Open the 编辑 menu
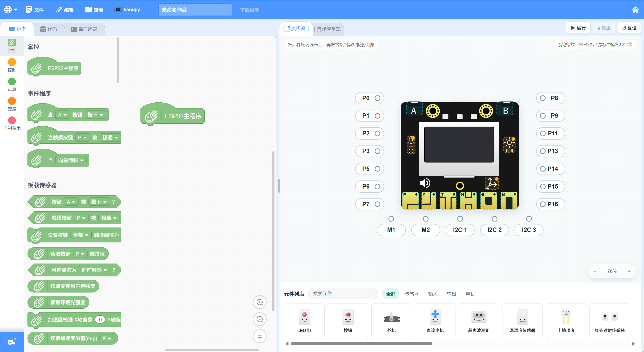This screenshot has height=352, width=644. (x=65, y=10)
